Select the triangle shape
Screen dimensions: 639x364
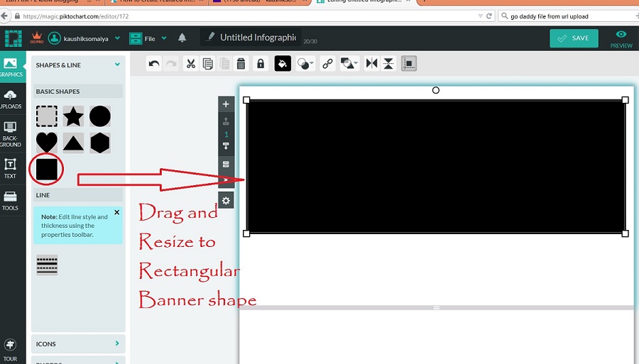73,143
